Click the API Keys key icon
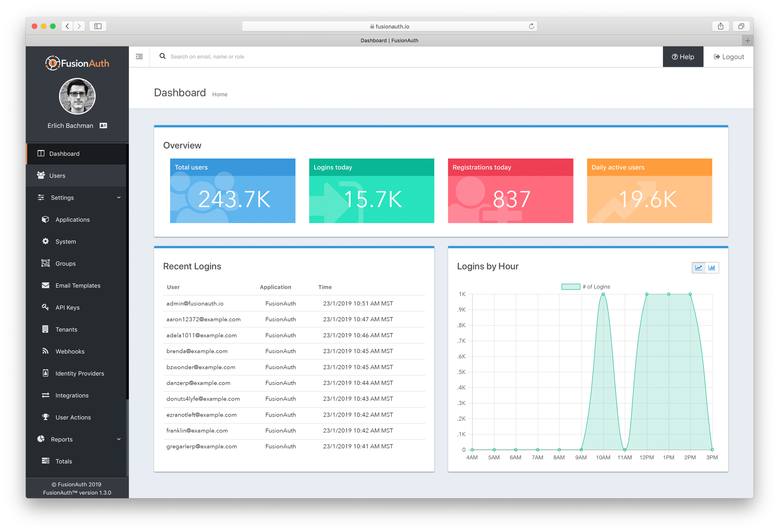The image size is (779, 532). 45,307
